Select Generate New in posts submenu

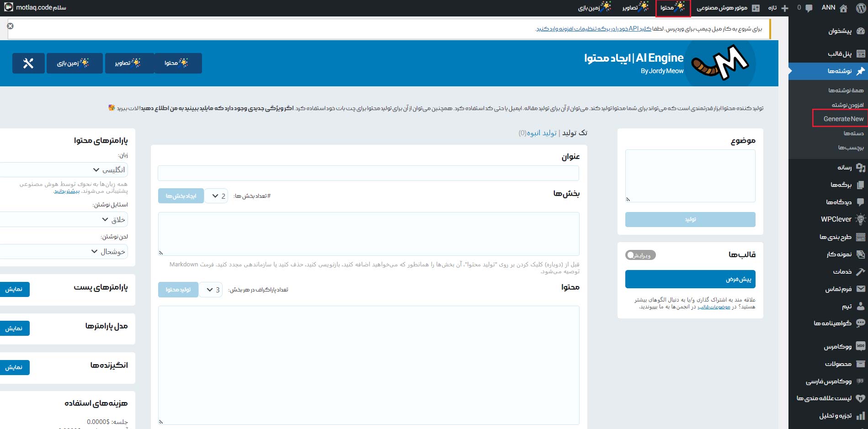point(843,119)
